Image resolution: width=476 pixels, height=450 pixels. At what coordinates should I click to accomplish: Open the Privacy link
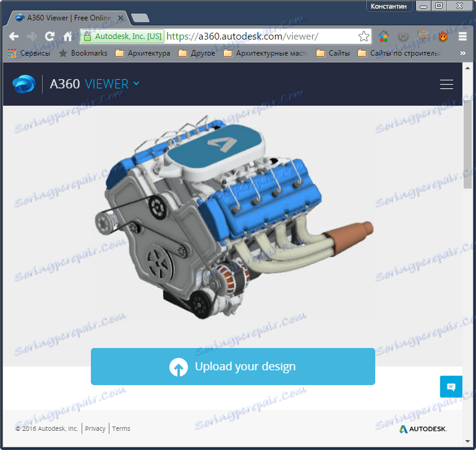point(95,428)
